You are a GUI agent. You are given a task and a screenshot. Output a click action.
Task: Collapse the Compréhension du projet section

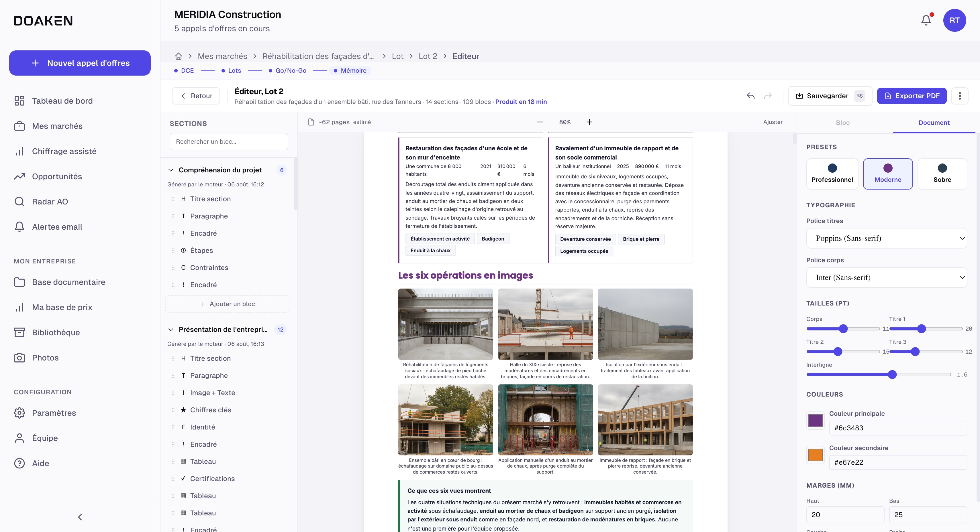(171, 170)
